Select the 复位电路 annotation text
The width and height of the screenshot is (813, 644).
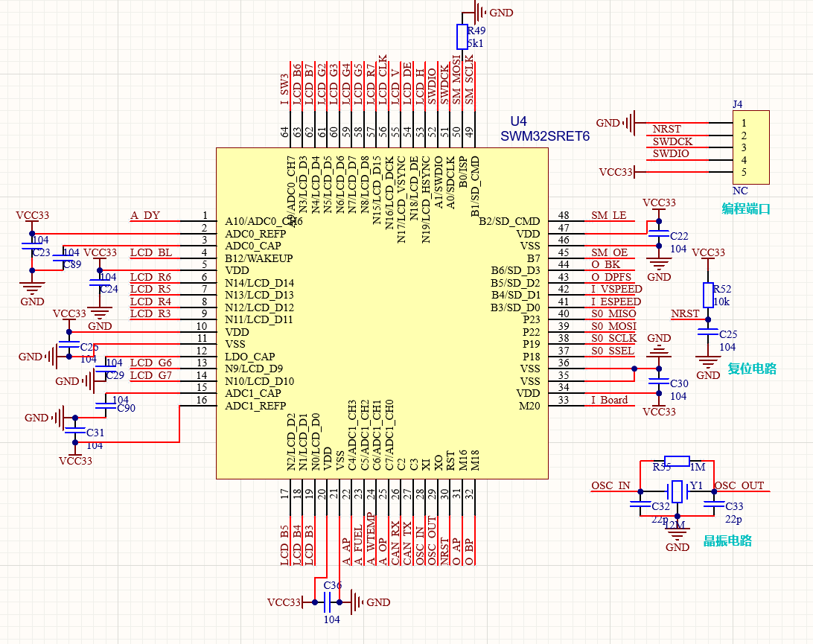point(752,369)
